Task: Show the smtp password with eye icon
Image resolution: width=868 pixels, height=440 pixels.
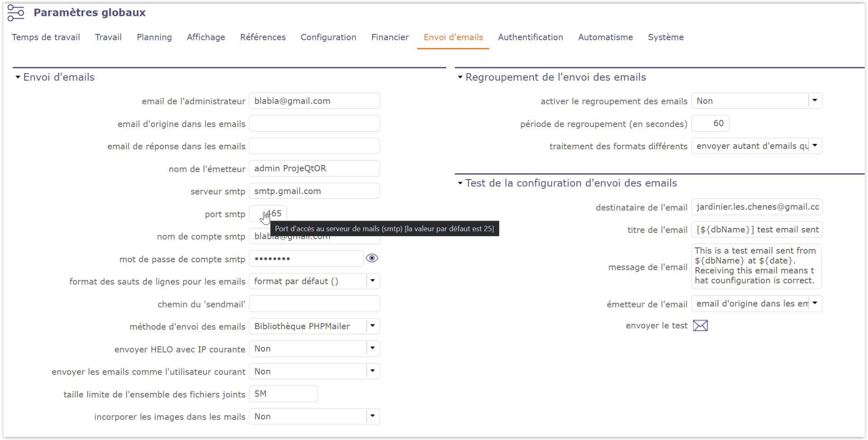Action: [x=372, y=258]
